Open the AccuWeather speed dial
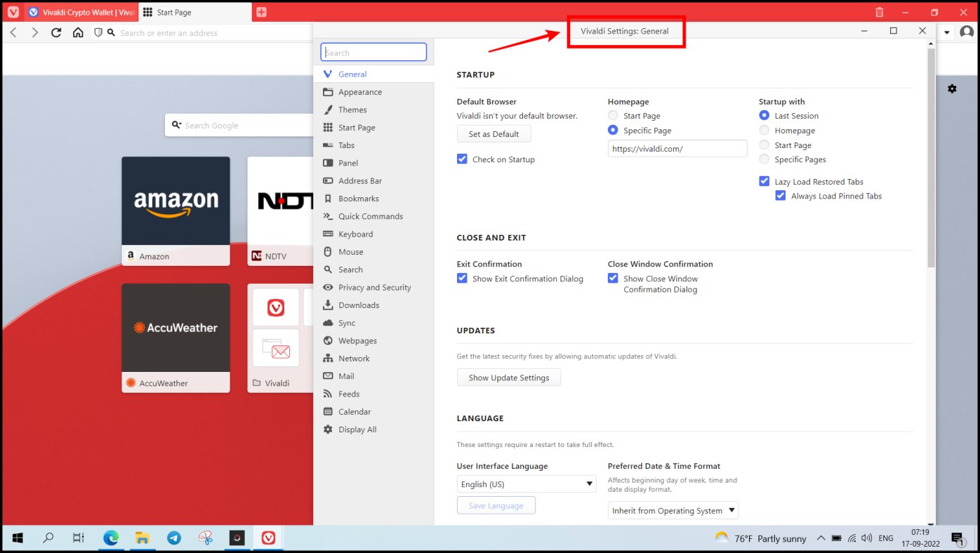Viewport: 980px width, 553px height. (176, 338)
